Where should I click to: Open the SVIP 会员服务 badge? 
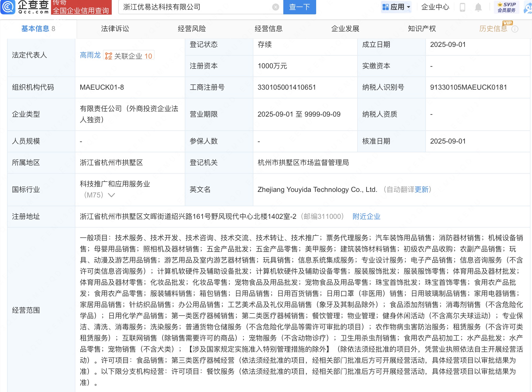[x=506, y=7]
